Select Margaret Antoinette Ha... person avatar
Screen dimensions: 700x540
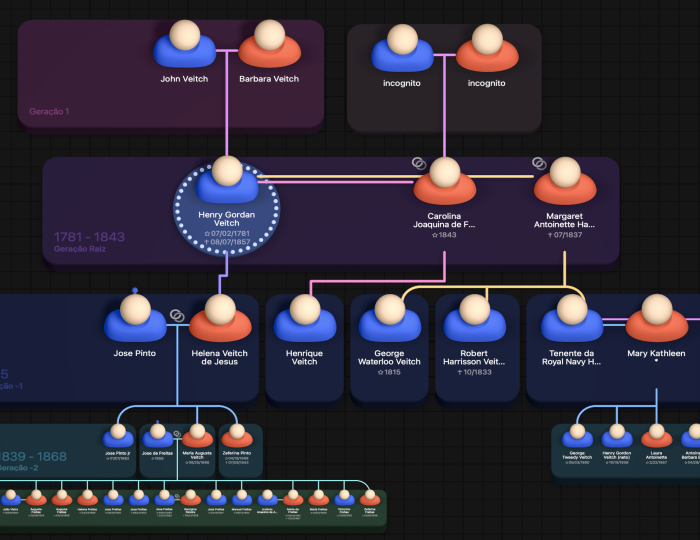pyautogui.click(x=565, y=181)
